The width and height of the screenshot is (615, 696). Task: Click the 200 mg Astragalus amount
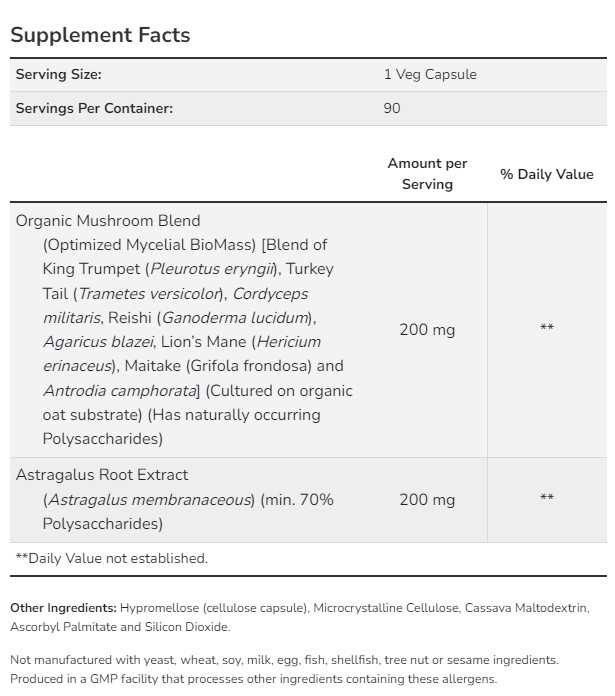pos(427,500)
